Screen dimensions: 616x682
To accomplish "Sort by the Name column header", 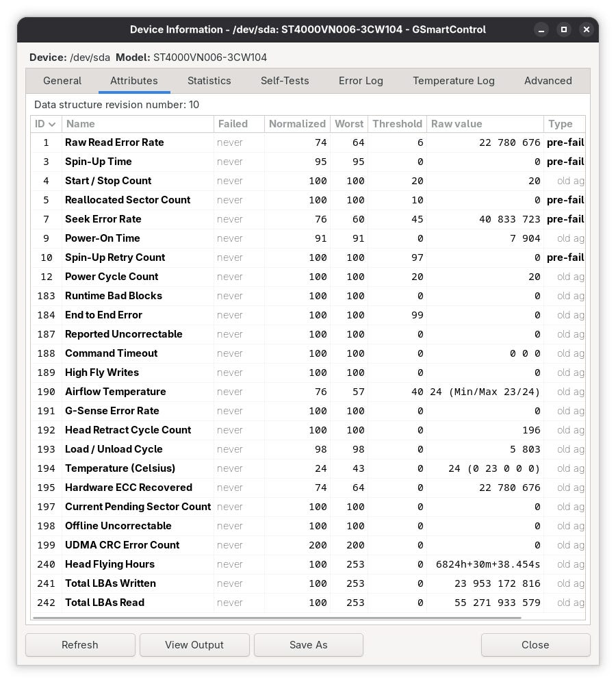I will point(137,124).
